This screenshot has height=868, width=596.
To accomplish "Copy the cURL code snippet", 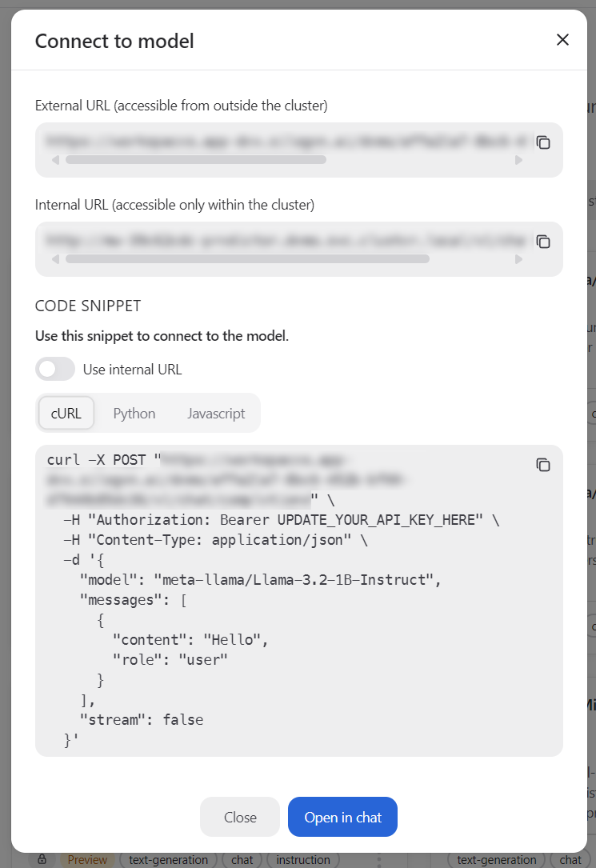I will (544, 465).
